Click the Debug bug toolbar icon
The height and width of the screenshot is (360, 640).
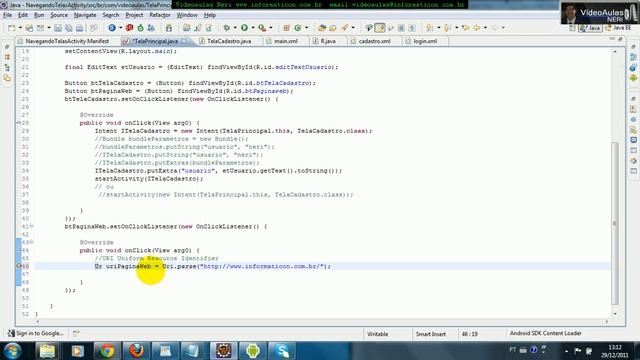coord(227,28)
